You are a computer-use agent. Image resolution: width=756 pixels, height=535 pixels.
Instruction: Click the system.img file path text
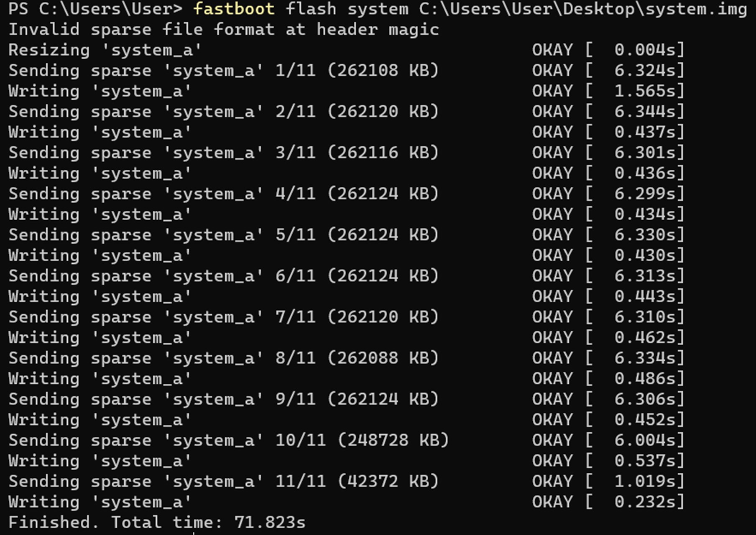(x=583, y=9)
